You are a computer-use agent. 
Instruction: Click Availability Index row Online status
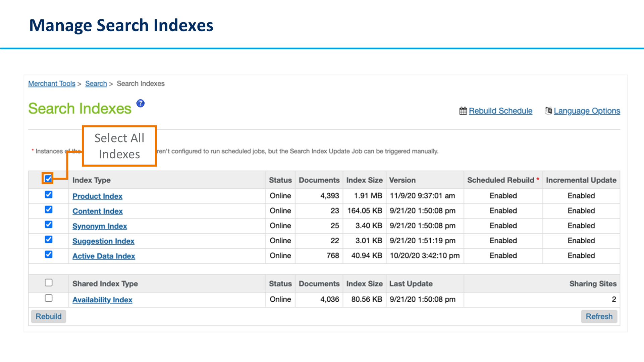(280, 299)
